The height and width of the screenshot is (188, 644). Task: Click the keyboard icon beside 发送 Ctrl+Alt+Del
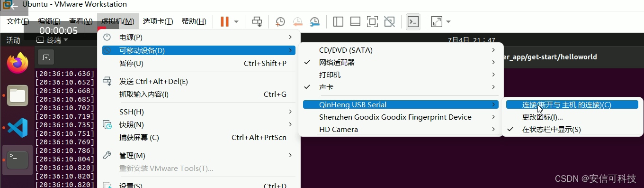107,81
